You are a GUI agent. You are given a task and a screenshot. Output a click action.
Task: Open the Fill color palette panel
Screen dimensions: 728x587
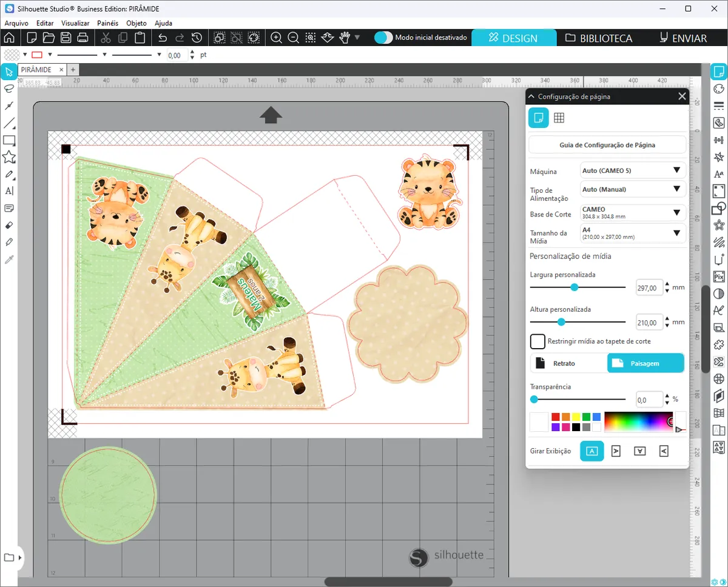(719, 89)
